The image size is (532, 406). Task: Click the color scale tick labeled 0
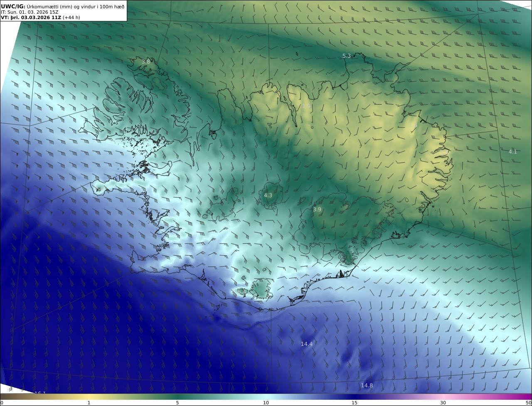(x=2, y=403)
